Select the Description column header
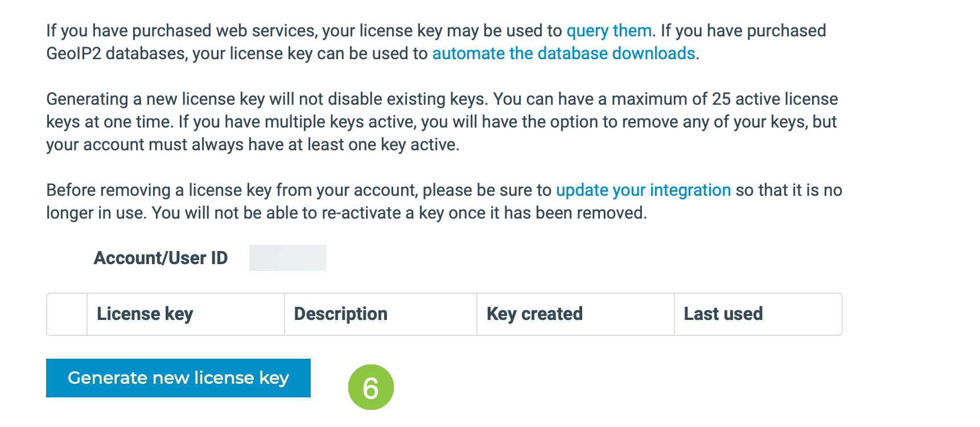 pyautogui.click(x=381, y=314)
